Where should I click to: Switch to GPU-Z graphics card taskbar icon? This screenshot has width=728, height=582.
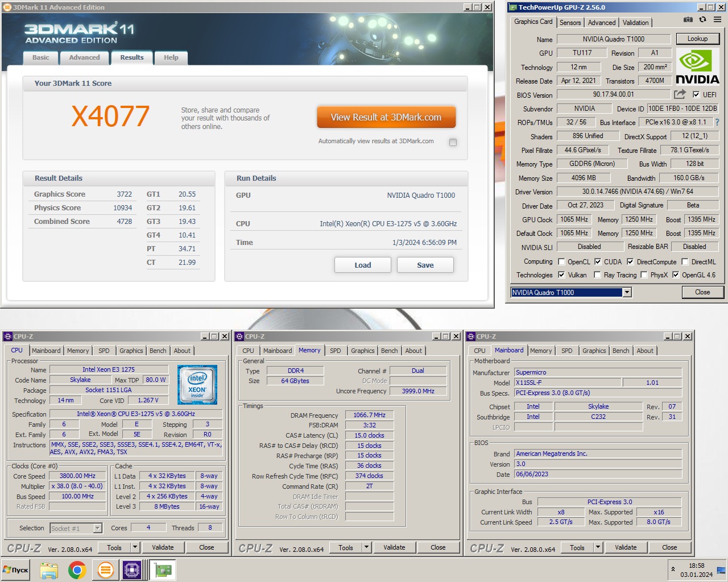163,569
